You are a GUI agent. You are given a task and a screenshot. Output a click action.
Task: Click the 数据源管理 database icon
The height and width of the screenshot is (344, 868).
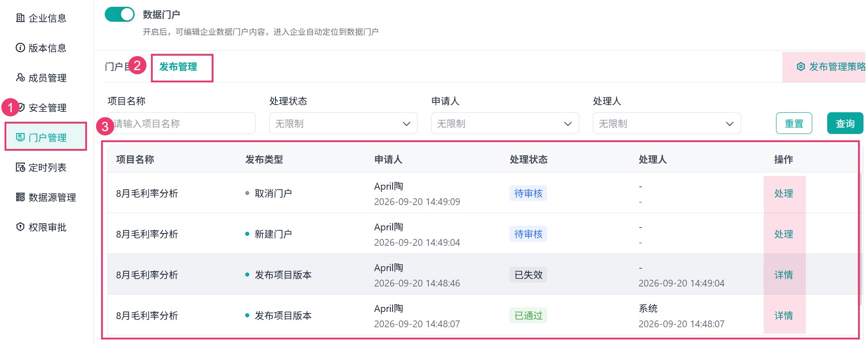[20, 197]
